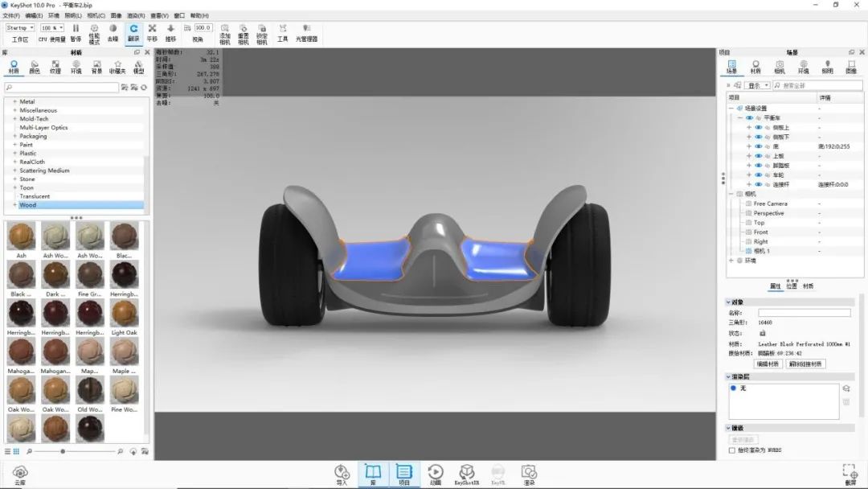Hide the 车轮 node with its eye toggle

[758, 175]
